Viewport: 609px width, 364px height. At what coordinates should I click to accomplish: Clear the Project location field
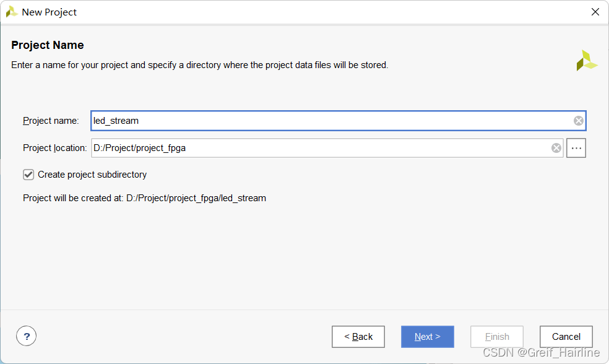click(x=556, y=148)
